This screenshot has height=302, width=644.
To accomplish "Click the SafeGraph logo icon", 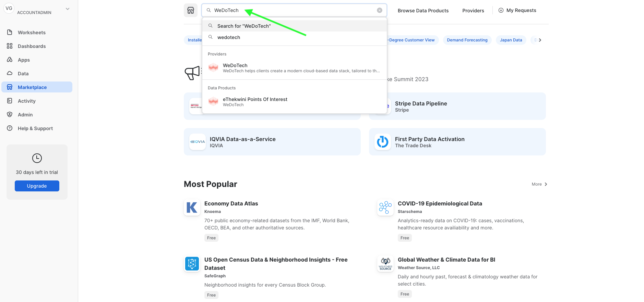I will [x=192, y=264].
